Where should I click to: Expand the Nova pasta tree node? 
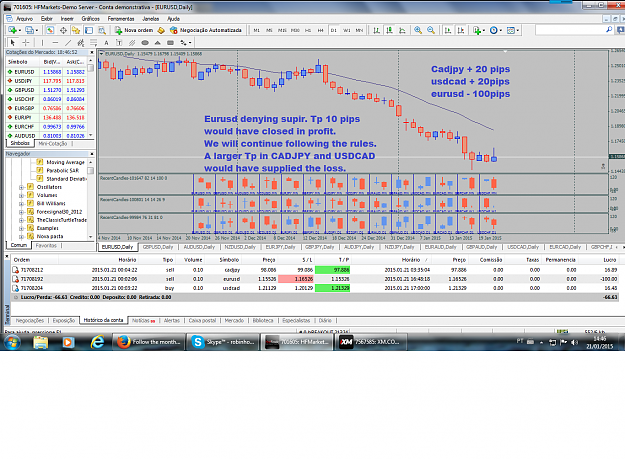pos(21,237)
